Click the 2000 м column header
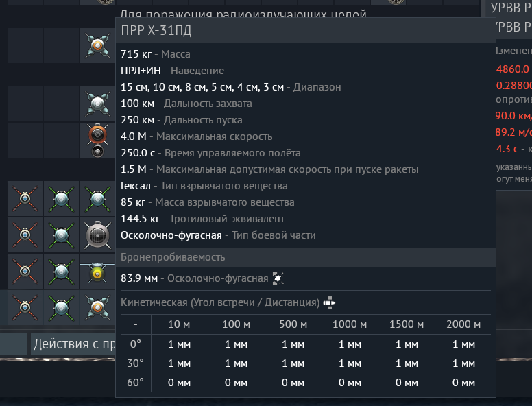The width and height of the screenshot is (532, 406). pos(463,324)
